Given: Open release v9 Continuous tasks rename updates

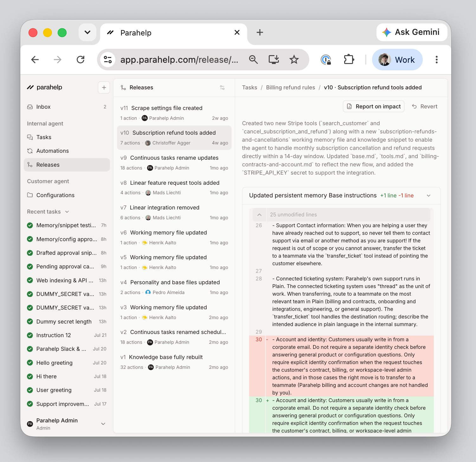Looking at the screenshot, I should [x=174, y=163].
